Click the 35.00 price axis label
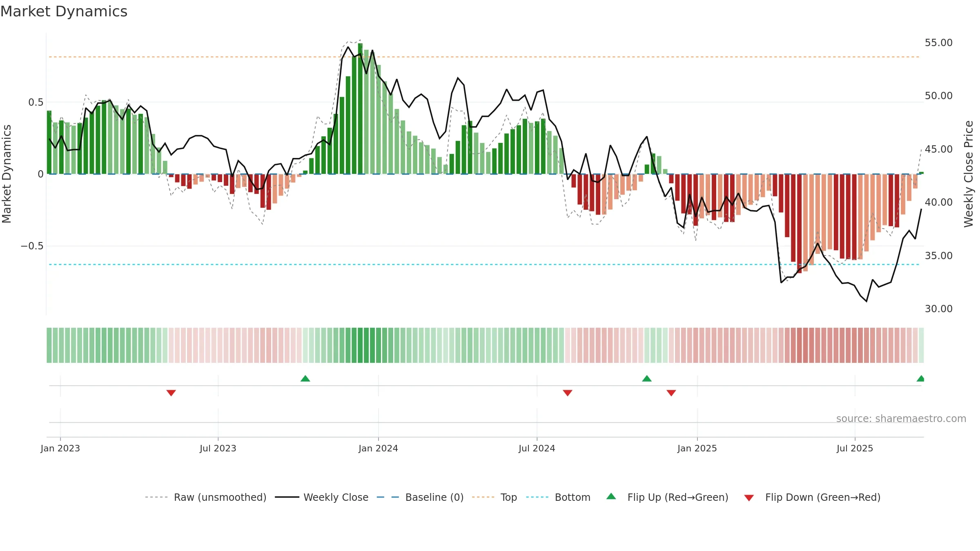Viewport: 980px width, 551px height. (x=939, y=256)
